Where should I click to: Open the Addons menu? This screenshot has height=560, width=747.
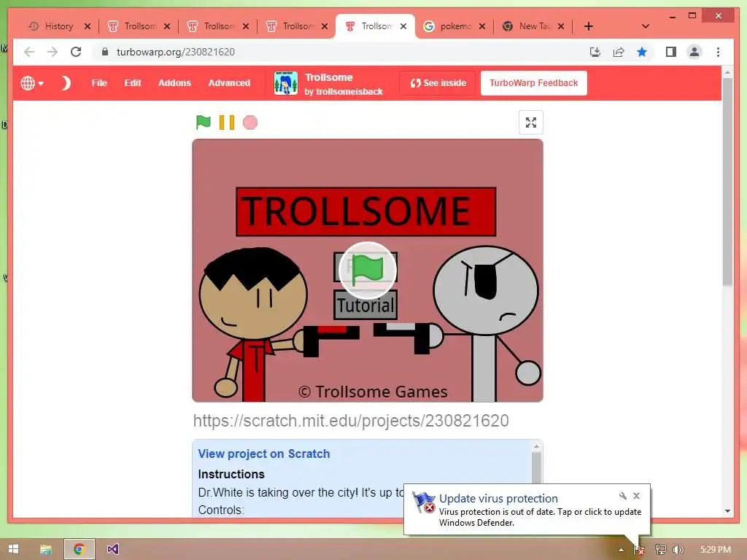(174, 83)
